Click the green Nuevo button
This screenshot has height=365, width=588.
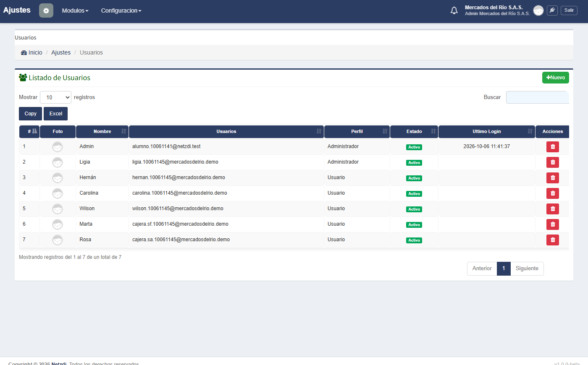556,78
